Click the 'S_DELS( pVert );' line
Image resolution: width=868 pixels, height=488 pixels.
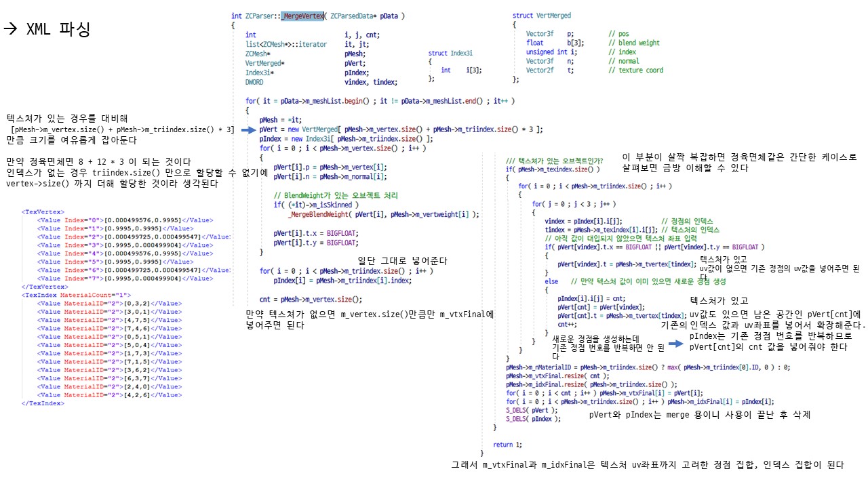[531, 410]
